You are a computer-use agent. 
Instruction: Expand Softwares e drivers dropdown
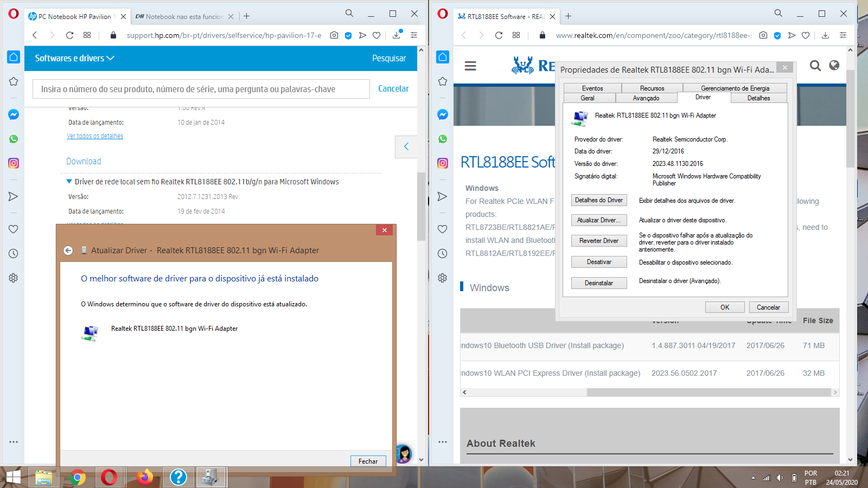[75, 58]
